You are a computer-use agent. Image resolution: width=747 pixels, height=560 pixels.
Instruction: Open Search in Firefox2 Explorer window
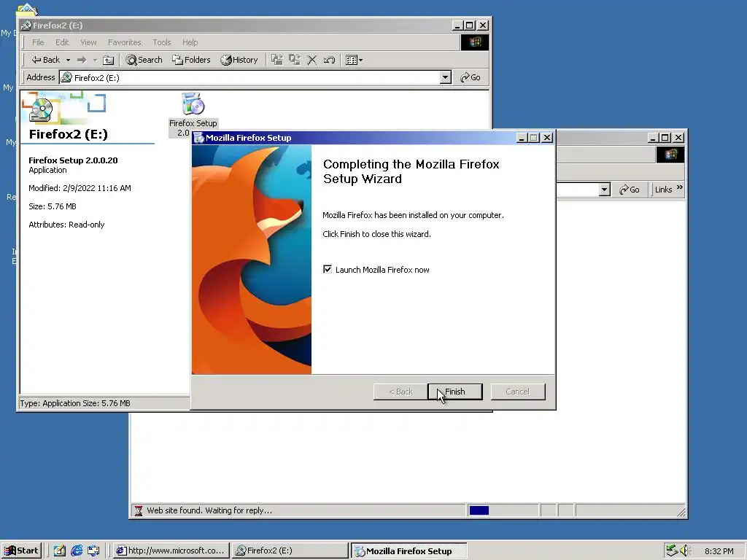[x=144, y=60]
